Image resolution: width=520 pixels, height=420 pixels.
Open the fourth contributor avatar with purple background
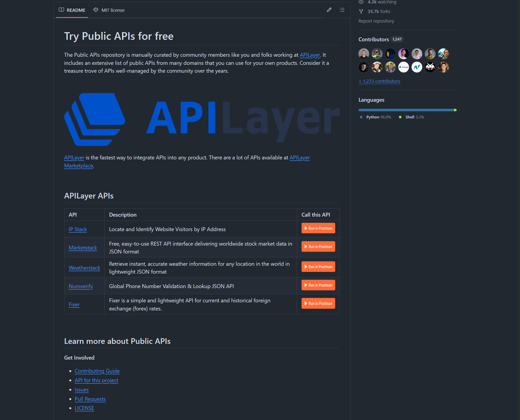click(404, 54)
